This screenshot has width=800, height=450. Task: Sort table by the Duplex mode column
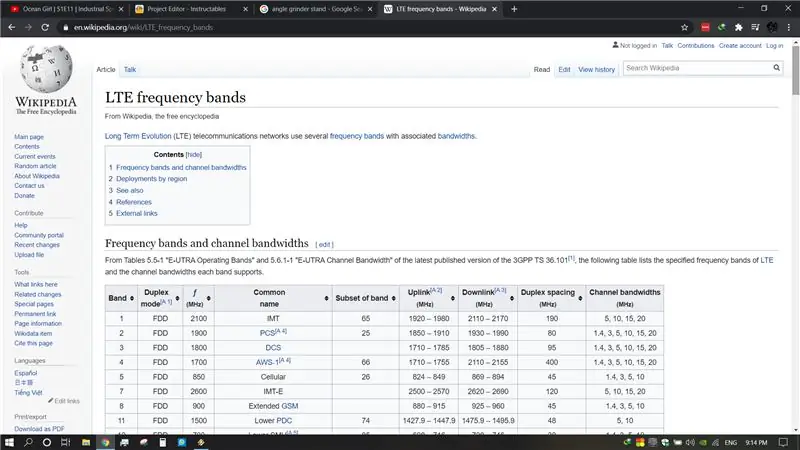tap(178, 298)
